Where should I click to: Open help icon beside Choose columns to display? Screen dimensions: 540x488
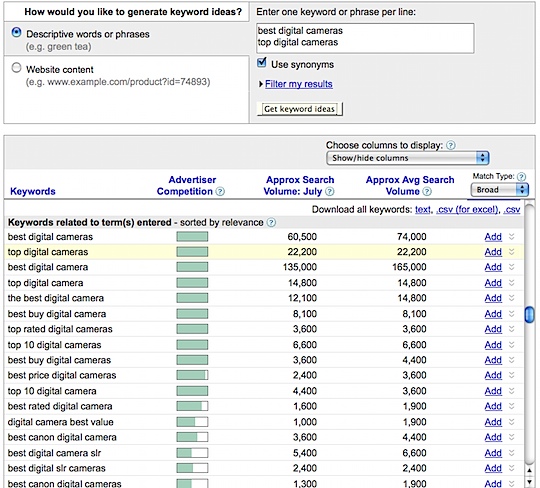[x=451, y=145]
